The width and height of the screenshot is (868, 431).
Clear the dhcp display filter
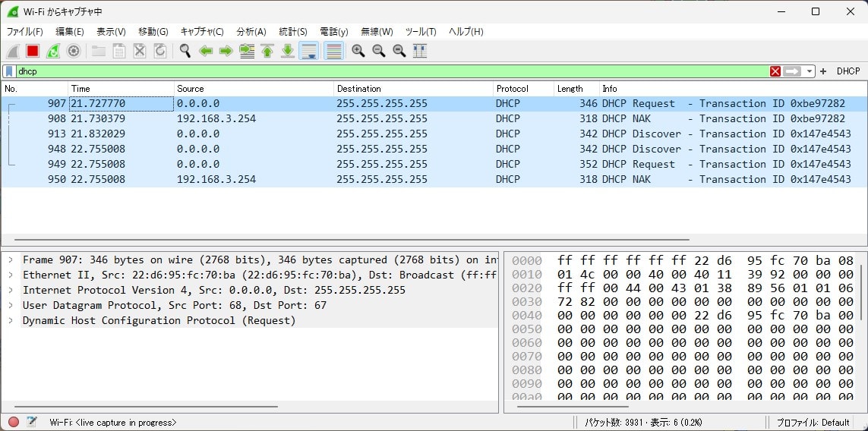point(775,71)
